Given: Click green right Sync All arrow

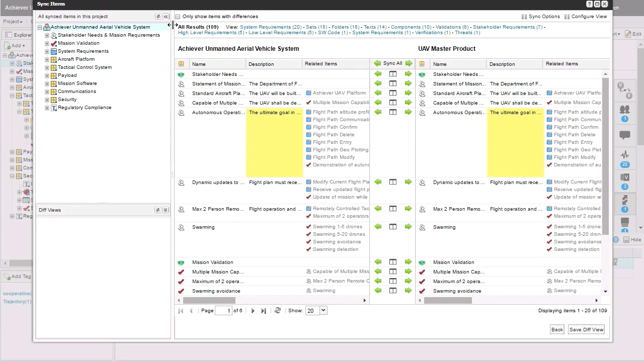Looking at the screenshot, I should [x=409, y=63].
